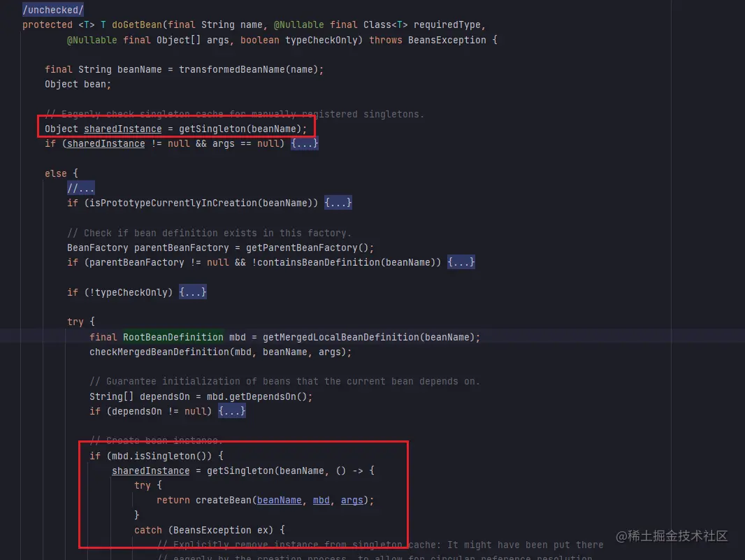This screenshot has width=745, height=560.
Task: Click underlined mbd argument in createBean
Action: [x=321, y=500]
